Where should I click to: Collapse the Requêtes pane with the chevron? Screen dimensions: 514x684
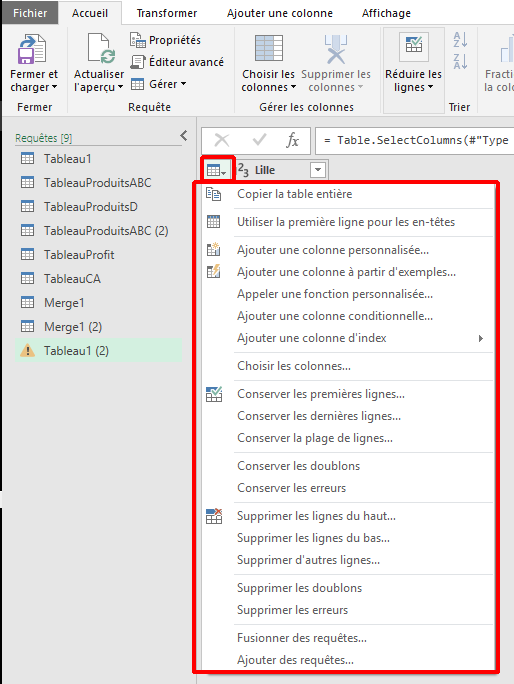click(184, 136)
